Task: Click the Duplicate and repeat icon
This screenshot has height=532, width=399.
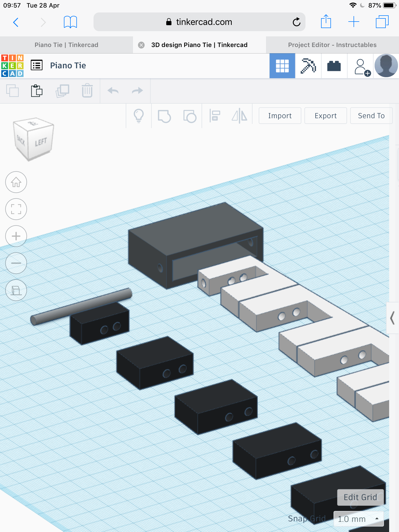Action: click(62, 91)
